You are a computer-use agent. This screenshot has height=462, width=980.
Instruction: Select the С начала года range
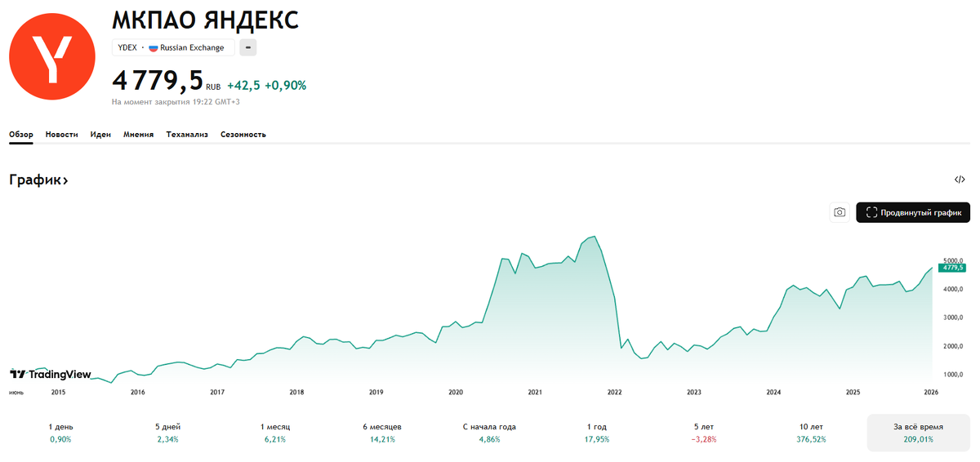pyautogui.click(x=489, y=433)
